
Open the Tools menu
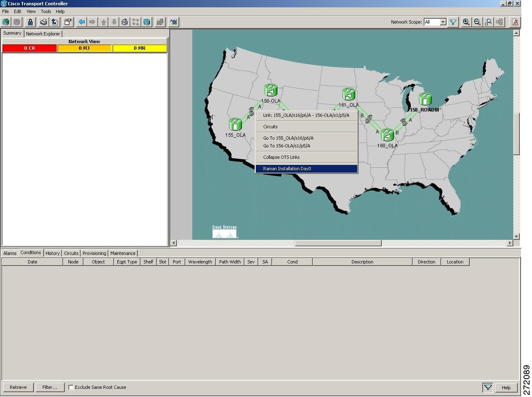(46, 11)
